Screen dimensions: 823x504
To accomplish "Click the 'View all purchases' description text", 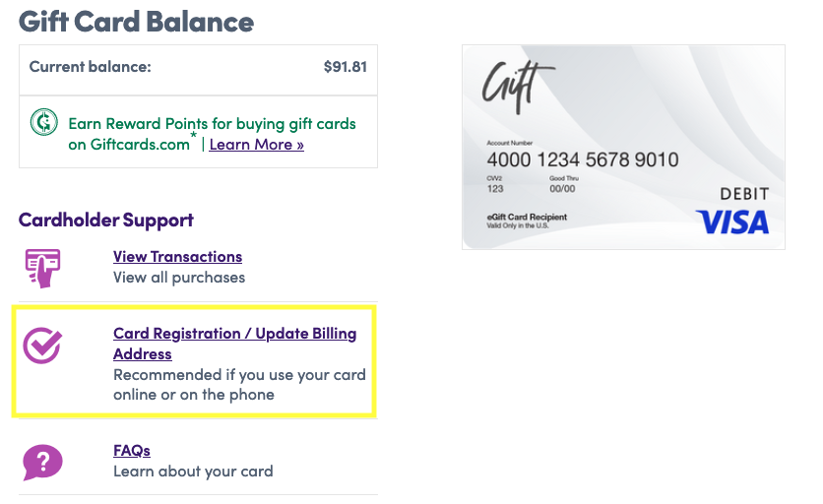I will (179, 278).
